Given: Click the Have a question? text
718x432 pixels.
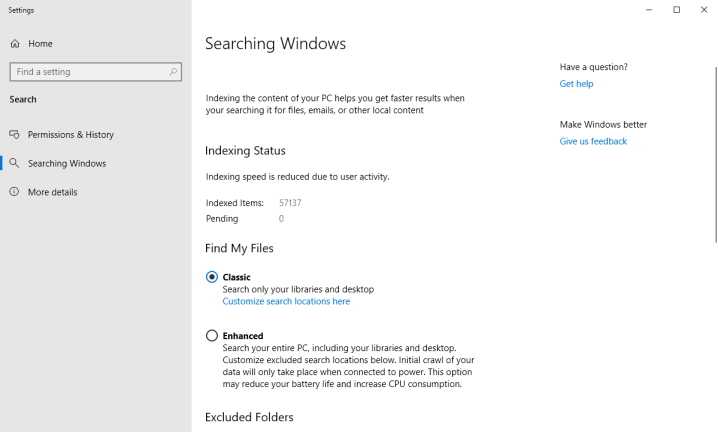Looking at the screenshot, I should 593,67.
